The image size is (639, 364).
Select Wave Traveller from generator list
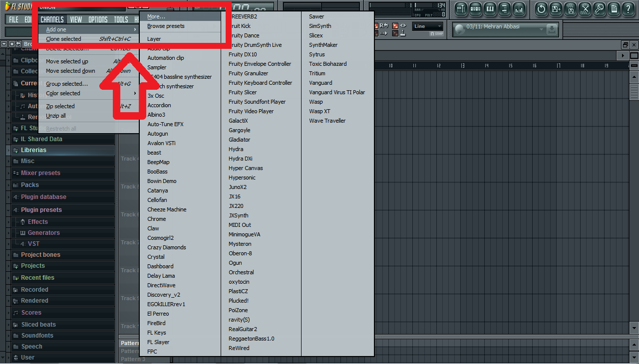pos(337,121)
